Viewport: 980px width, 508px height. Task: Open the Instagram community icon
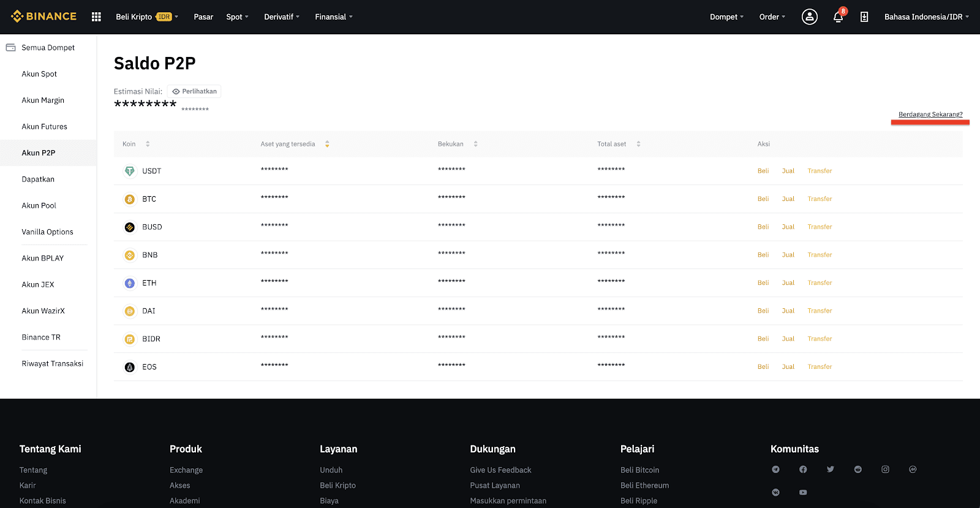[885, 469]
